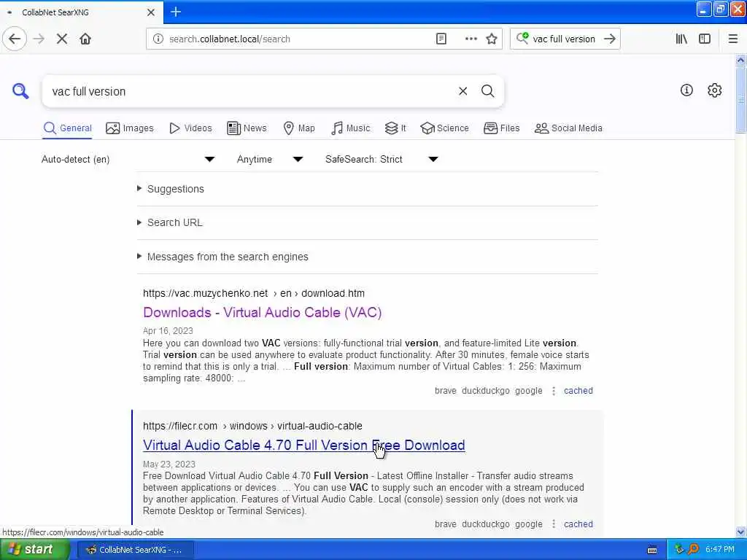Switch to the Music tab
The image size is (747, 560).
351,128
